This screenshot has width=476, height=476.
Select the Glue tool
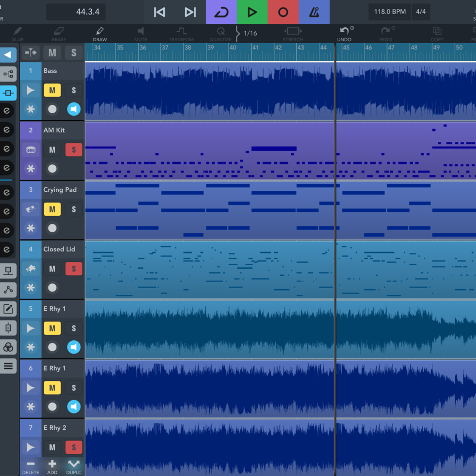pos(18,34)
